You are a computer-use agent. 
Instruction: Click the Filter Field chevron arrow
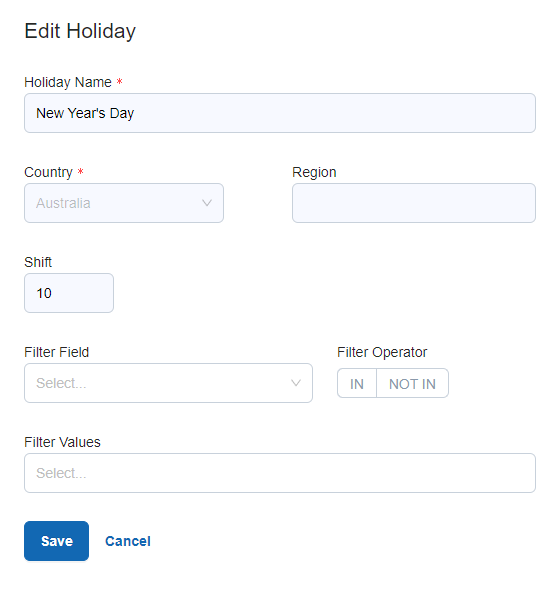296,383
